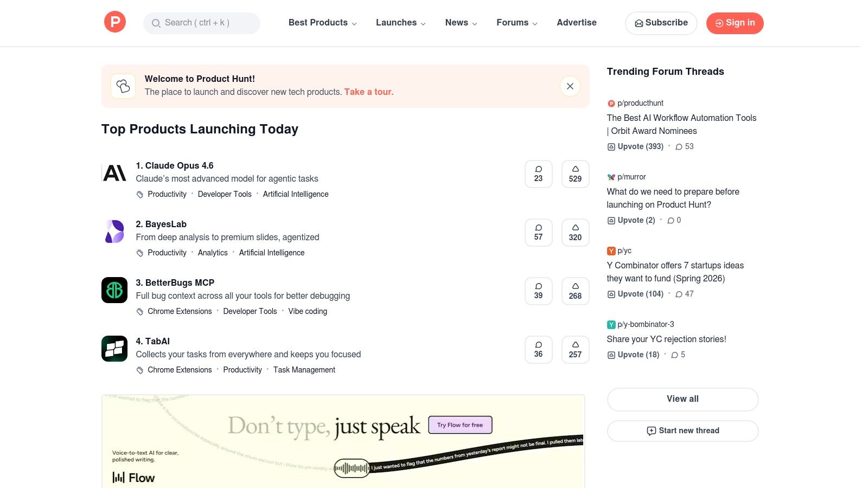868x488 pixels.
Task: Select Developer Tools tag under Claude Opus
Action: pyautogui.click(x=225, y=194)
